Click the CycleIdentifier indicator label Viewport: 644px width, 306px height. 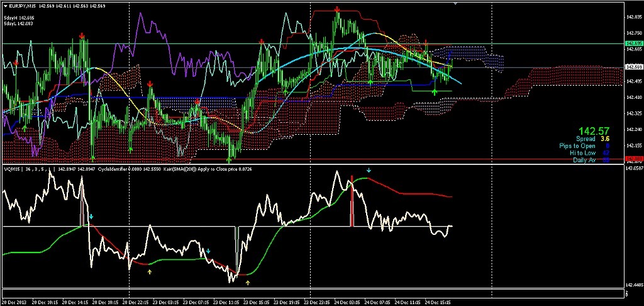coord(113,169)
